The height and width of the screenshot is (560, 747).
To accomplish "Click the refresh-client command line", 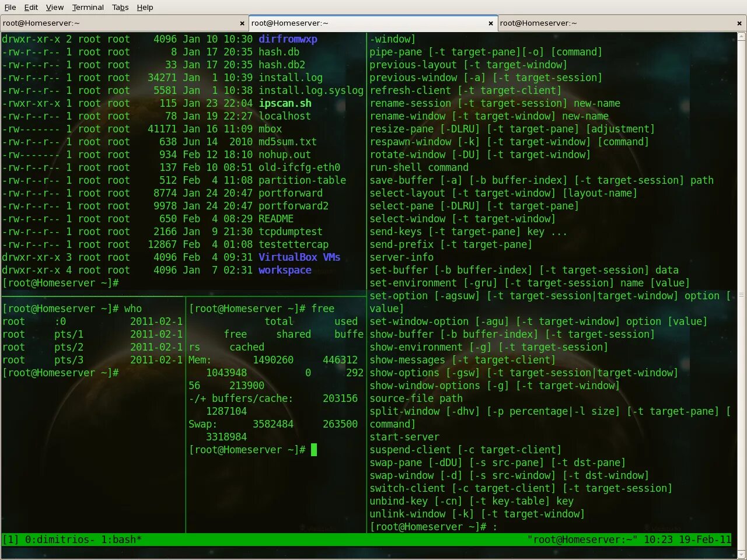I will [465, 90].
